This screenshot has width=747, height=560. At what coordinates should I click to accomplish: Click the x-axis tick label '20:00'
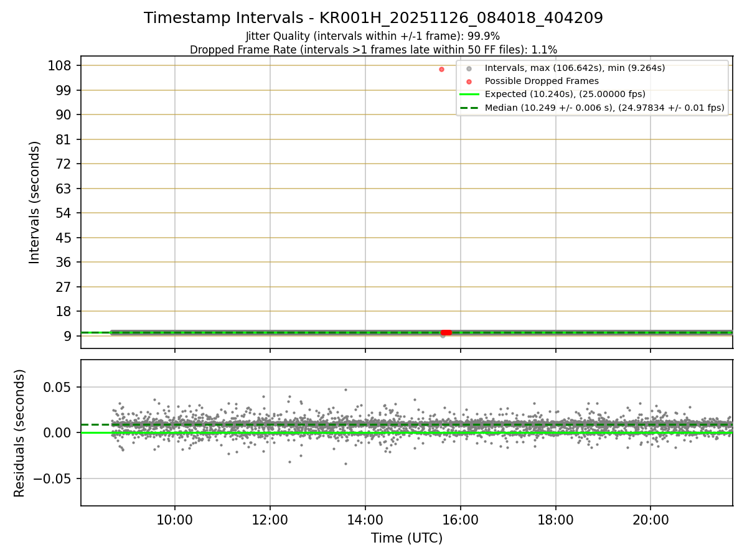[x=651, y=520]
